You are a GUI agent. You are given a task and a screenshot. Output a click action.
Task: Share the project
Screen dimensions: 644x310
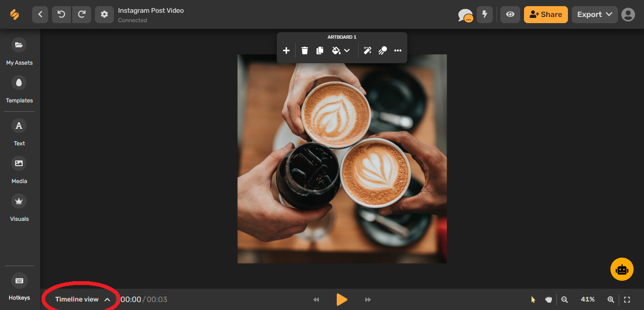(546, 15)
